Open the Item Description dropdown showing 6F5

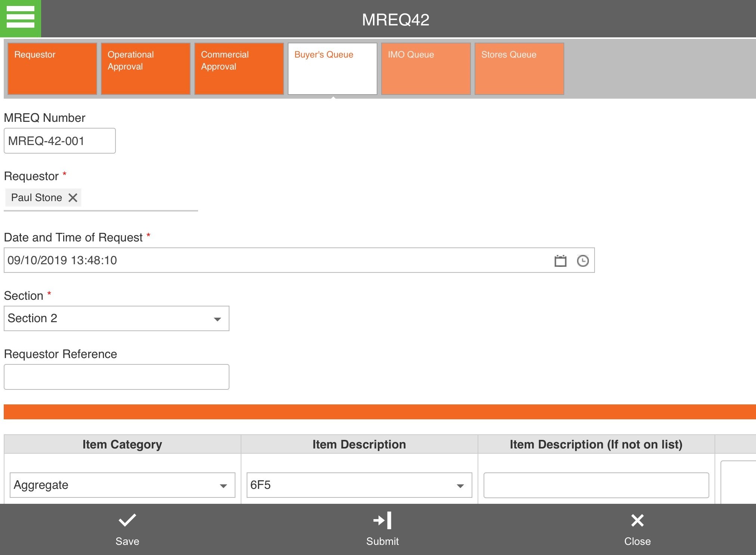click(461, 485)
